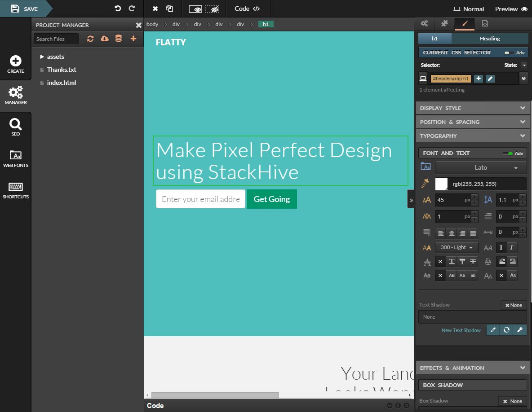Redo the last action
Image resolution: width=532 pixels, height=412 pixels.
click(x=132, y=9)
